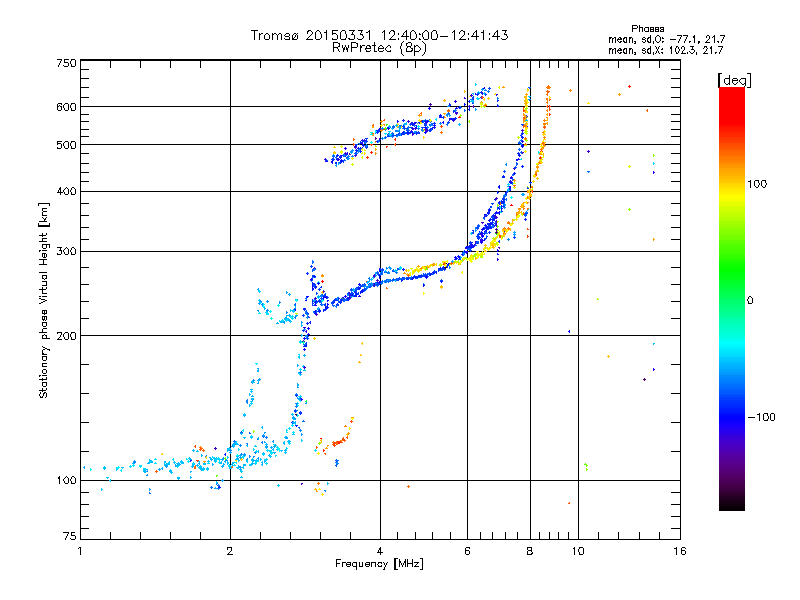Click the color bar tick label "-100"
The image size is (800, 600).
click(761, 417)
